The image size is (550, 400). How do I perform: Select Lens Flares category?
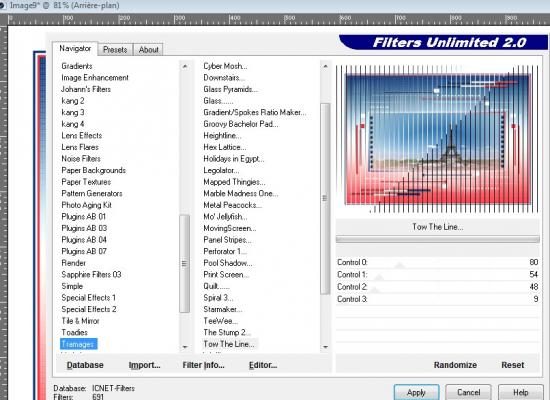click(80, 147)
